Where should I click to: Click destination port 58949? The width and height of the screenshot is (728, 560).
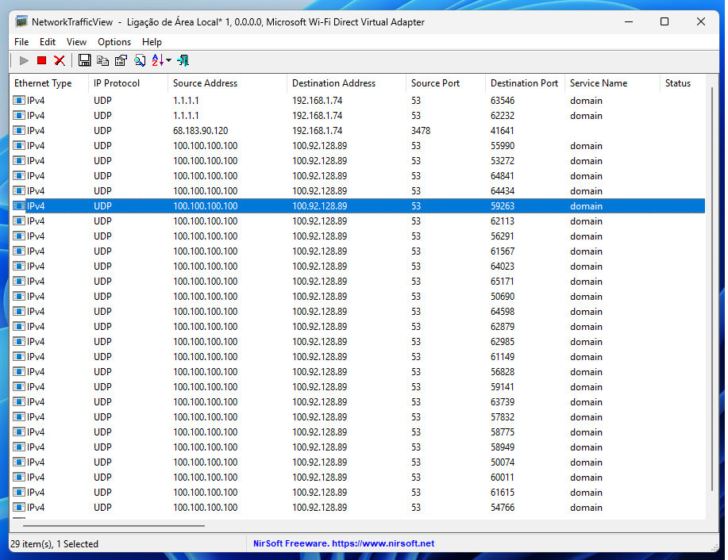[503, 447]
